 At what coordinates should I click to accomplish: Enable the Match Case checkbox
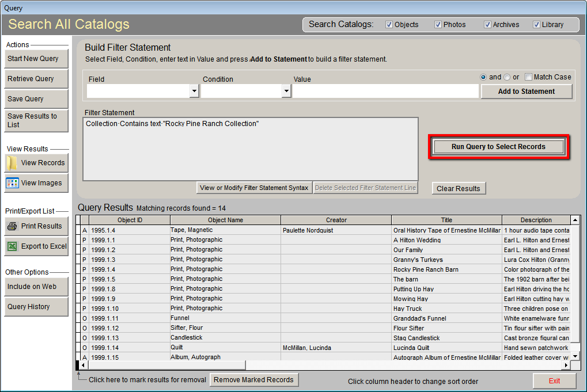point(528,77)
